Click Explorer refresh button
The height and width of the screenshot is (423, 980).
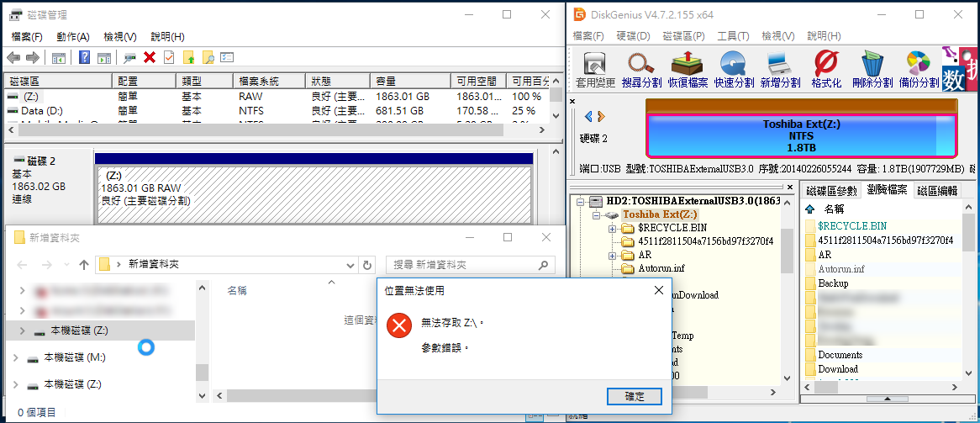coord(368,265)
